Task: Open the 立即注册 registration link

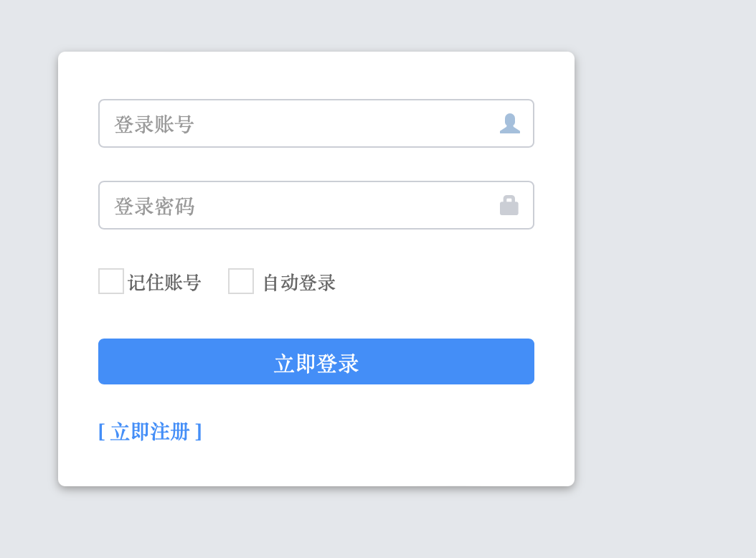Action: [150, 432]
